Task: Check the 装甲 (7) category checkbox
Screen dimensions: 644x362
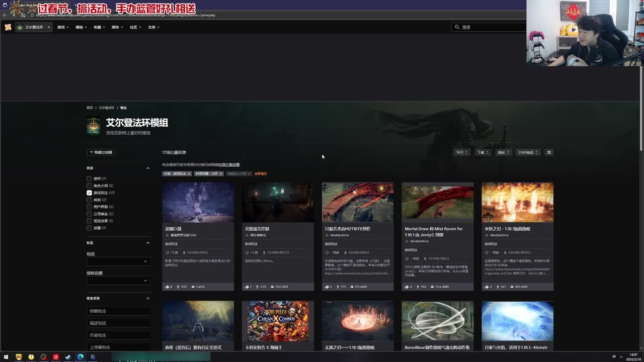Action: click(89, 179)
